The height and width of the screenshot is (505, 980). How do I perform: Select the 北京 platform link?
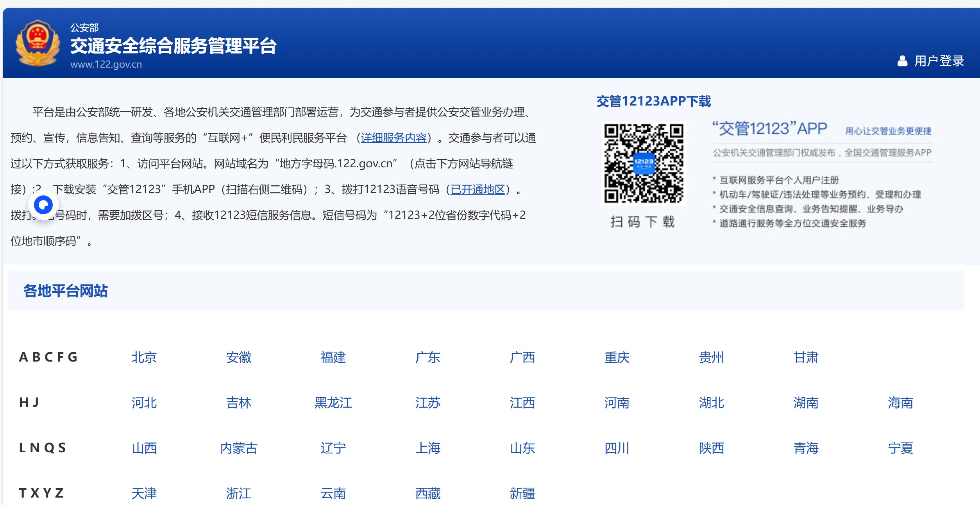tap(144, 357)
